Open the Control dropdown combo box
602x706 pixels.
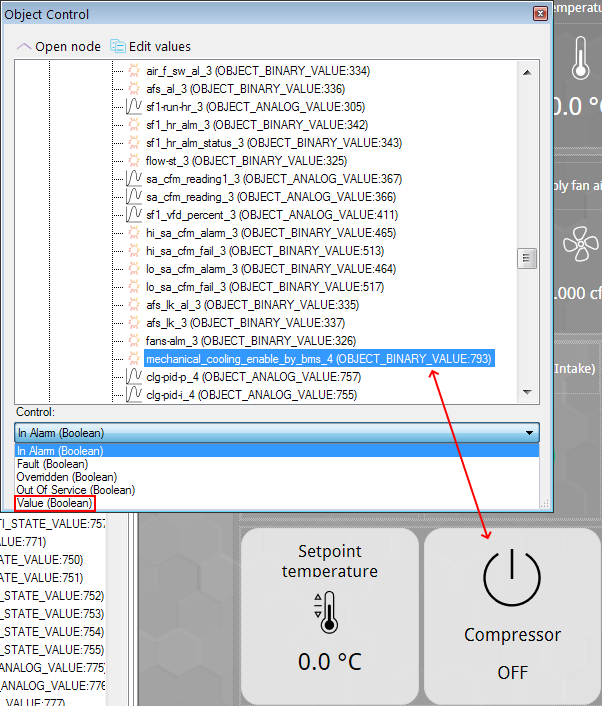click(x=277, y=433)
